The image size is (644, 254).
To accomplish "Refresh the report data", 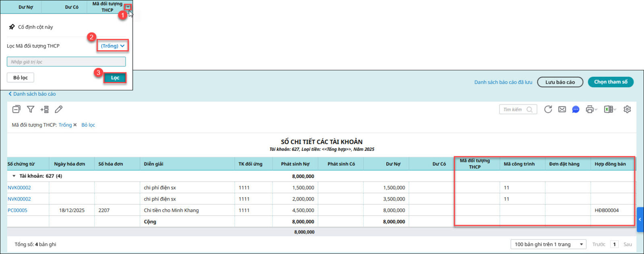I will click(x=548, y=109).
